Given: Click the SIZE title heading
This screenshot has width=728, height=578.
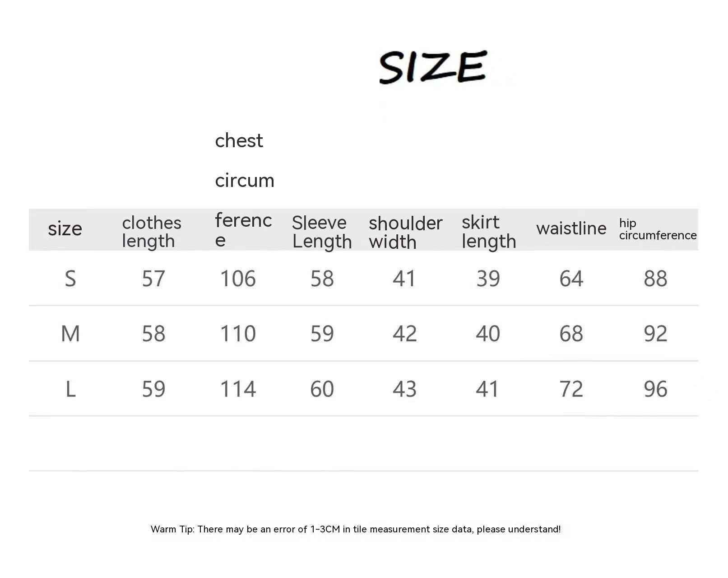Looking at the screenshot, I should click(x=433, y=67).
